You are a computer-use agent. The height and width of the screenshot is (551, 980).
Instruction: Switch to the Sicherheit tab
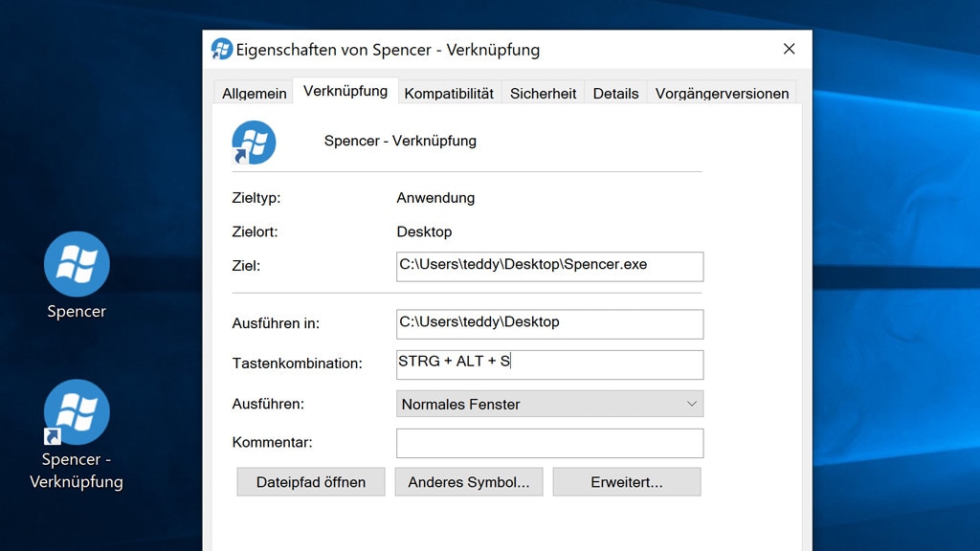pyautogui.click(x=543, y=93)
